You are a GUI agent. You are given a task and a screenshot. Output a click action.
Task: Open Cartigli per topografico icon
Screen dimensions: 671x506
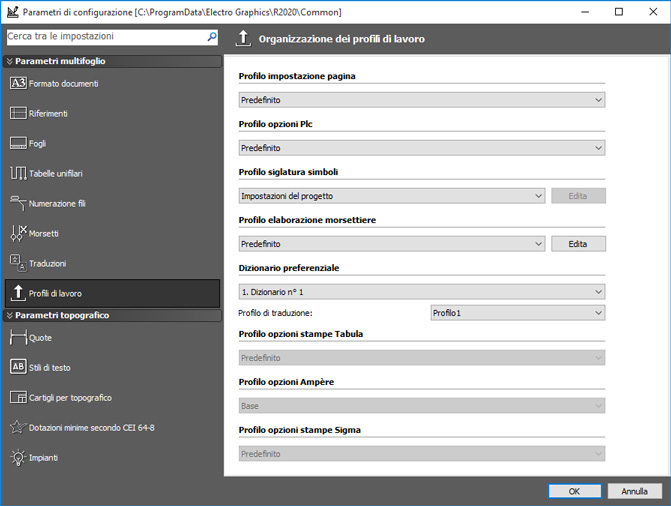click(x=18, y=397)
